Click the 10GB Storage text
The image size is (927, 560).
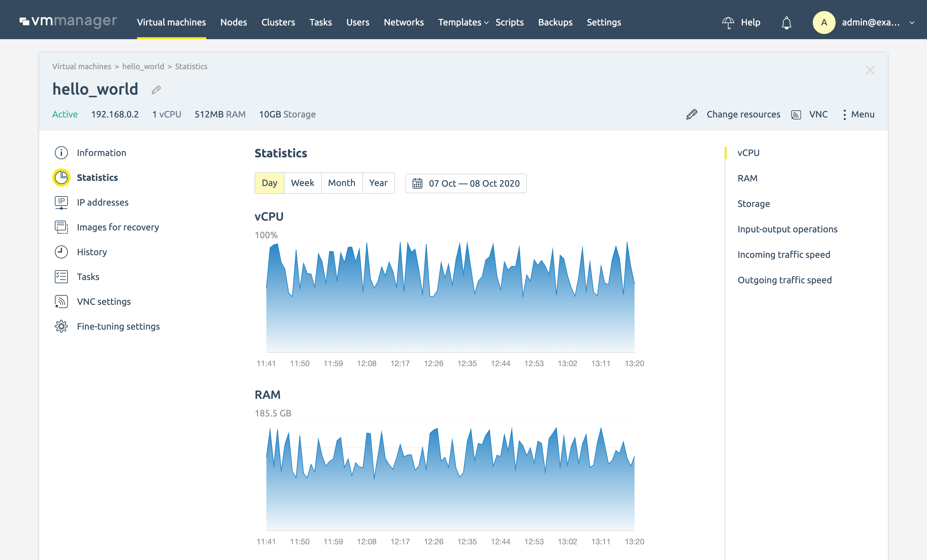point(288,114)
